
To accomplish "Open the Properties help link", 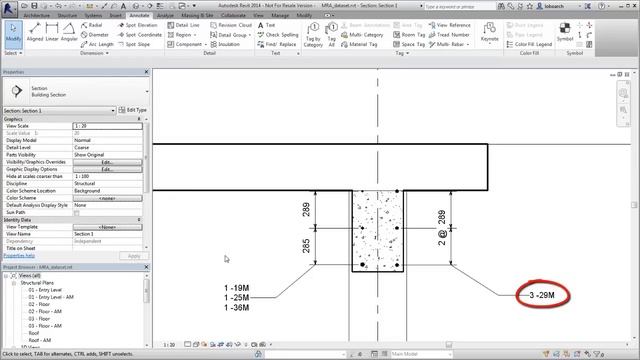I will pyautogui.click(x=19, y=256).
